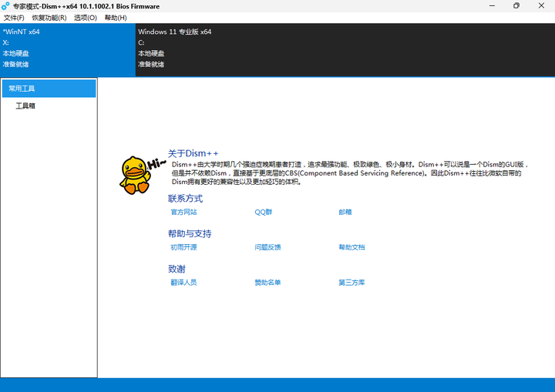Open the 初雨开源 link
This screenshot has height=392, width=555.
[183, 247]
